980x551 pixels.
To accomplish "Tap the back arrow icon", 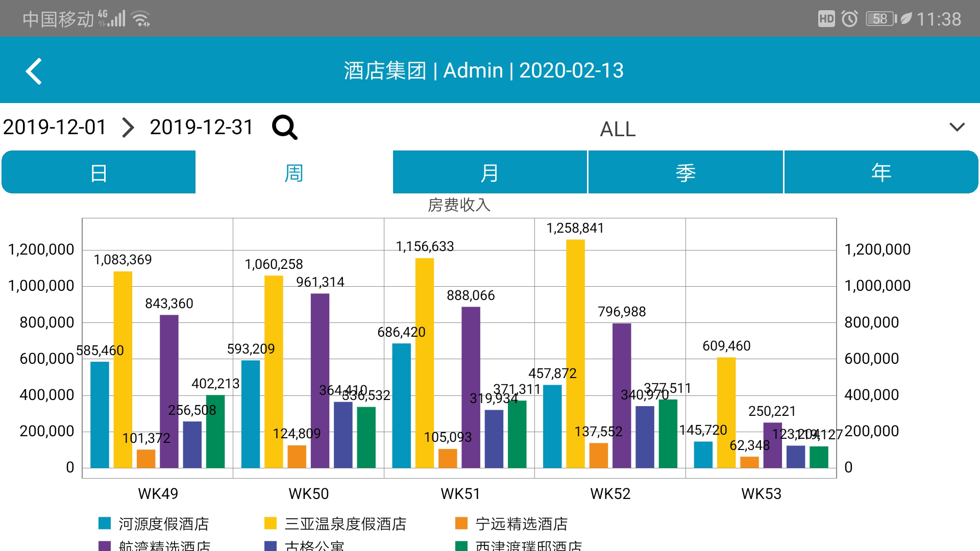I will 34,71.
